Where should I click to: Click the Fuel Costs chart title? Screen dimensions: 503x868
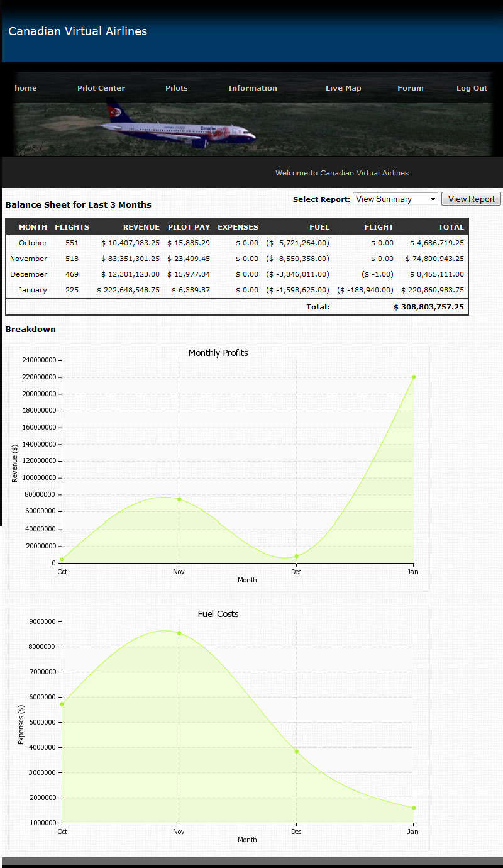click(x=218, y=614)
